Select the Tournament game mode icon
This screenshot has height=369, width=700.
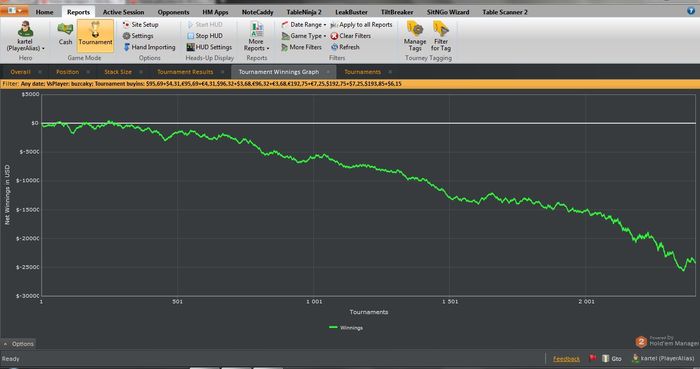pos(95,29)
